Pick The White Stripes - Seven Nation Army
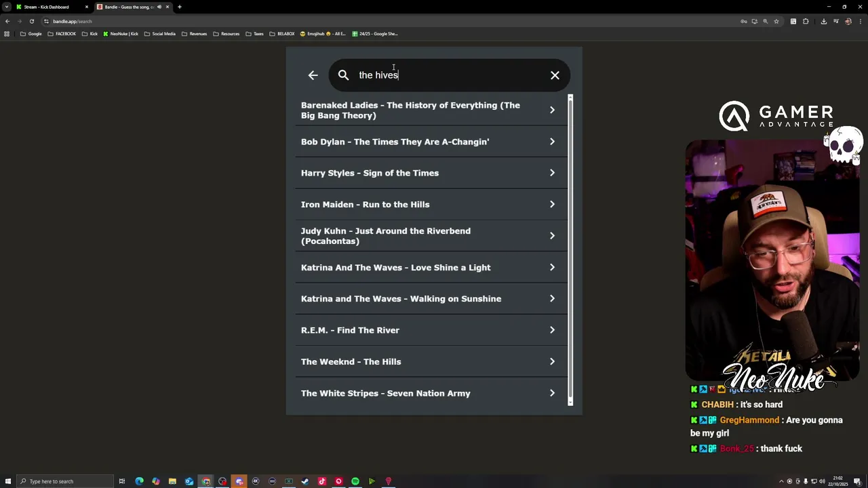This screenshot has width=868, height=488. (x=431, y=393)
